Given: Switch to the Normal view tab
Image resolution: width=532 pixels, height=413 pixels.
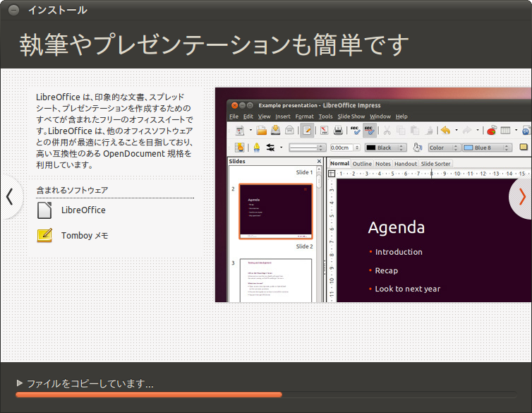Looking at the screenshot, I should (339, 164).
